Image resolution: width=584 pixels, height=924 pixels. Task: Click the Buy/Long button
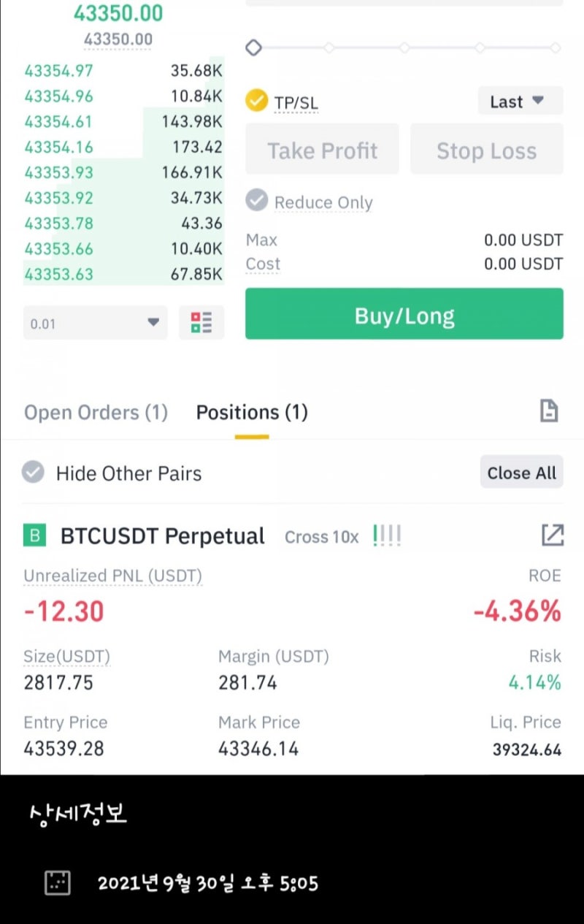tap(404, 314)
